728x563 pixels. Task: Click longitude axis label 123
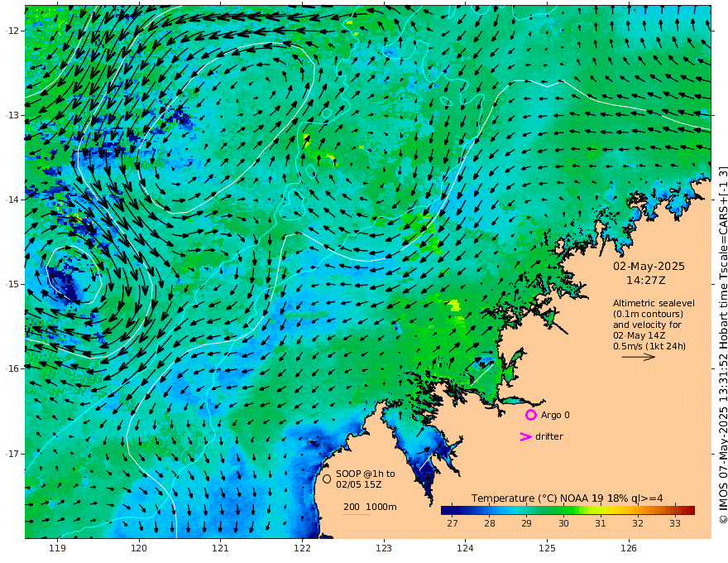tap(384, 549)
